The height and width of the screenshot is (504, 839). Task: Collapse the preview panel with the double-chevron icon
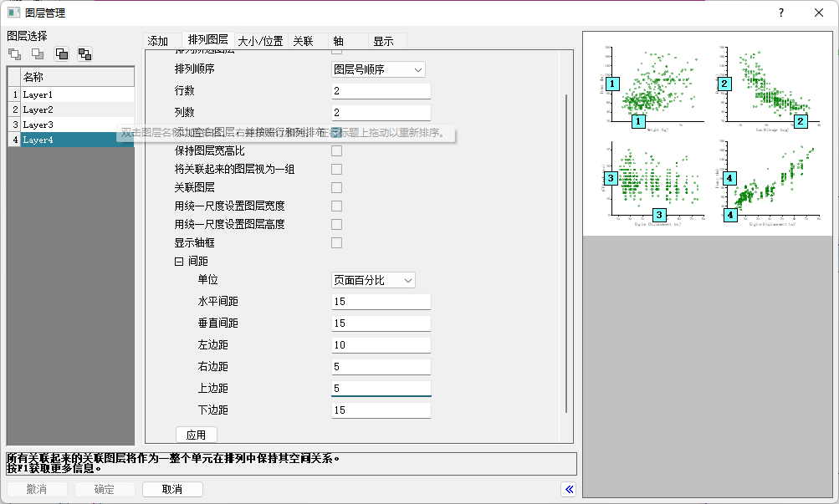coord(570,489)
